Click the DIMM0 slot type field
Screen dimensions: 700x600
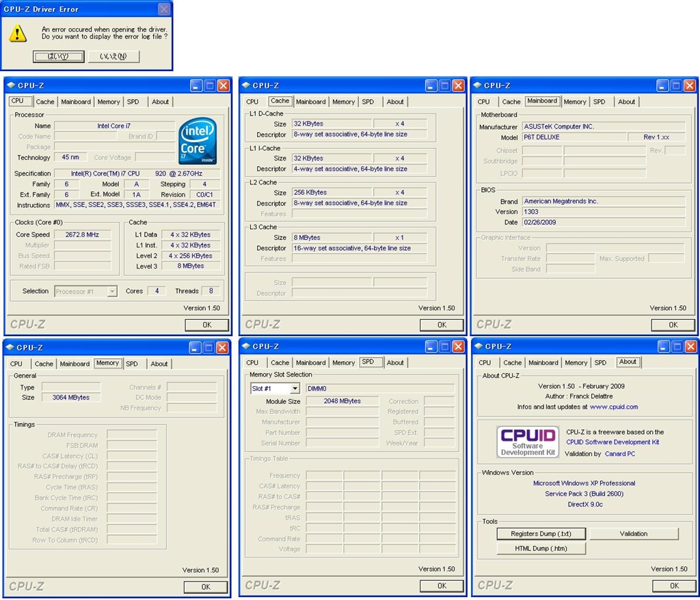pos(380,388)
